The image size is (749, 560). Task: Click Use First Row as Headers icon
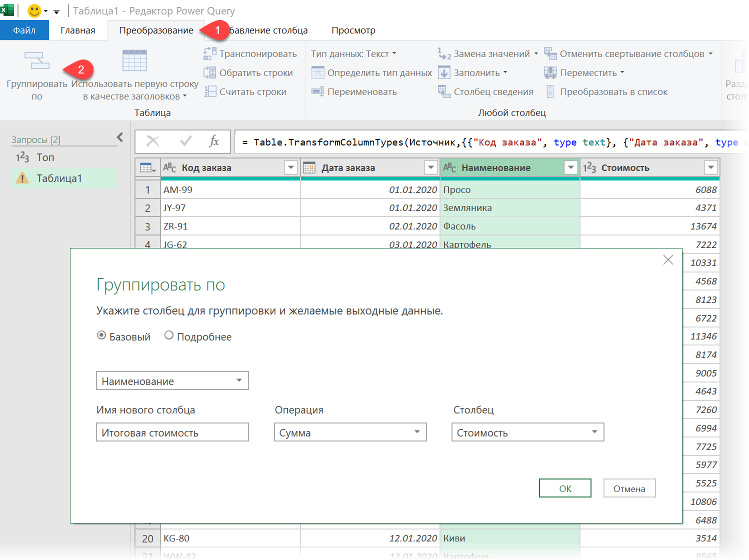134,60
